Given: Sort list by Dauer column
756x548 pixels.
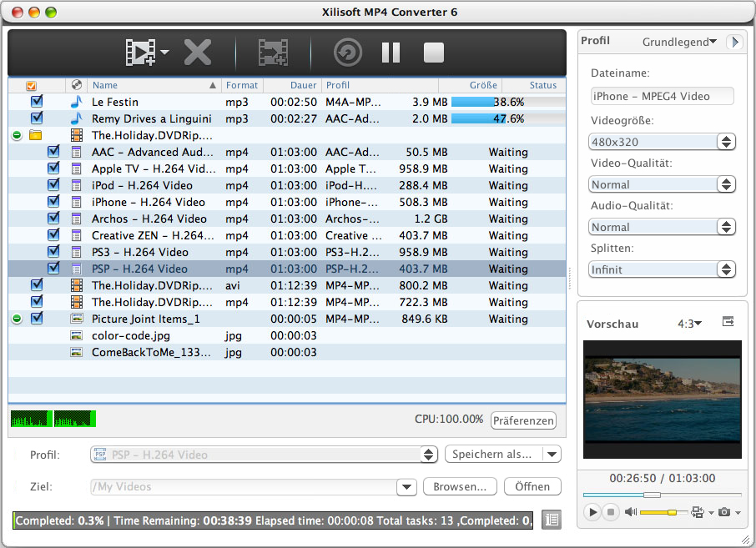Looking at the screenshot, I should point(293,85).
